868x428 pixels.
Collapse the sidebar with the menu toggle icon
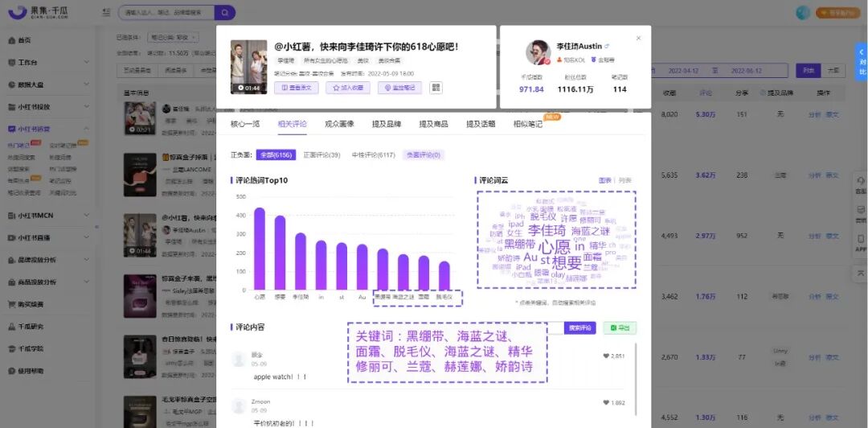click(106, 12)
